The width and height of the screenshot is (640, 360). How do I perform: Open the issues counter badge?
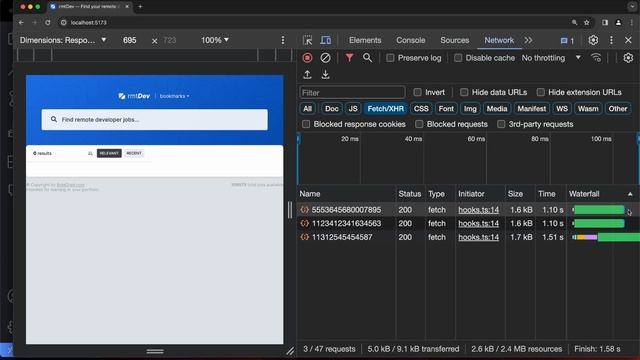[567, 40]
